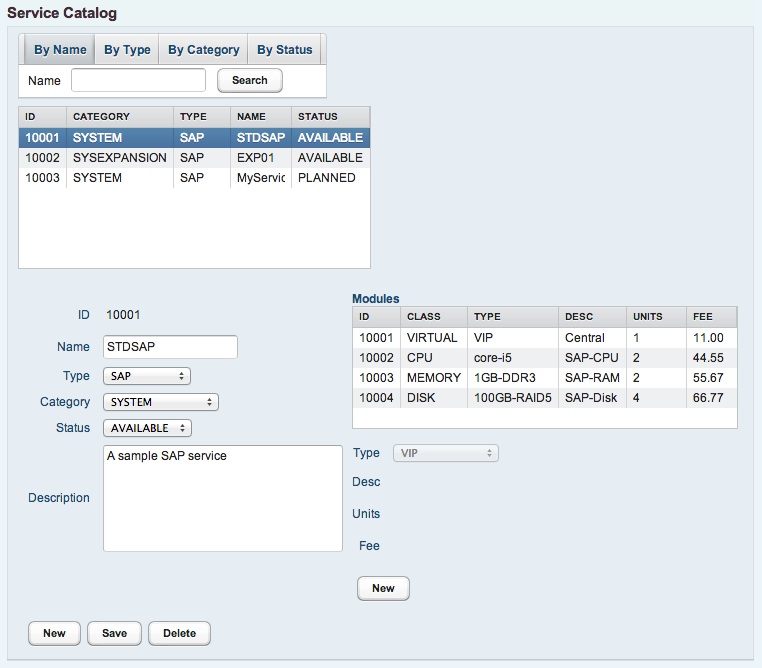
Task: Select the DISK 100GB-RAID5 module row
Action: click(545, 398)
